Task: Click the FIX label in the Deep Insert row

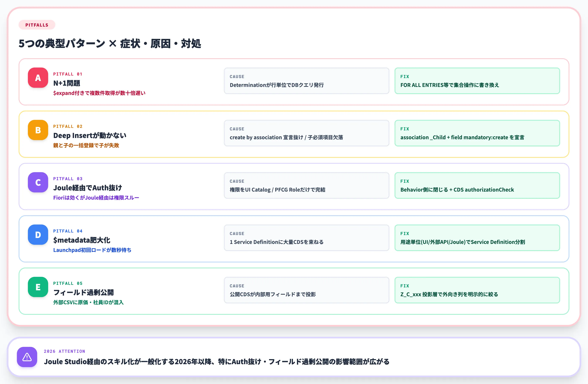Action: (405, 129)
